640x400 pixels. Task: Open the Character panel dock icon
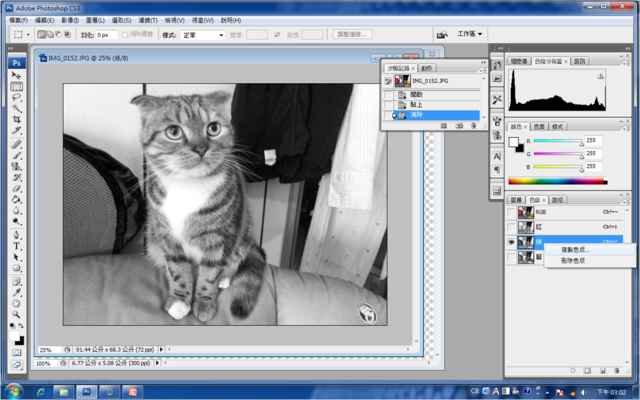[497, 156]
